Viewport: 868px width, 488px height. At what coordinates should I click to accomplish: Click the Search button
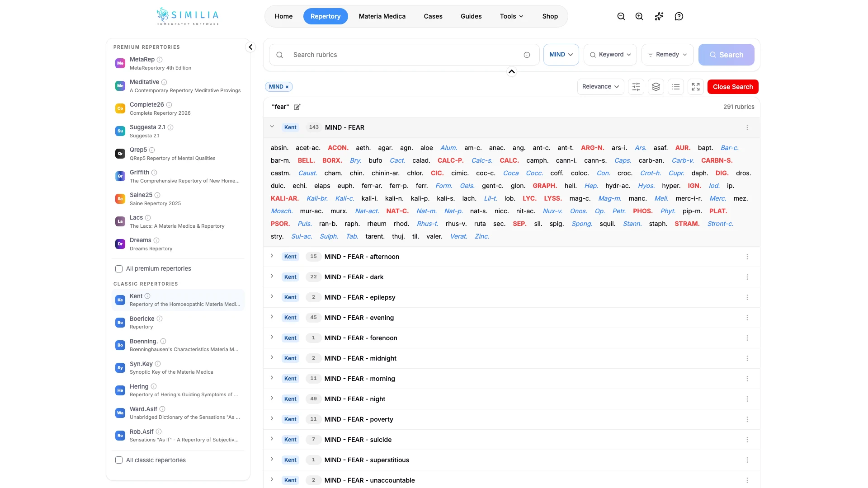726,55
